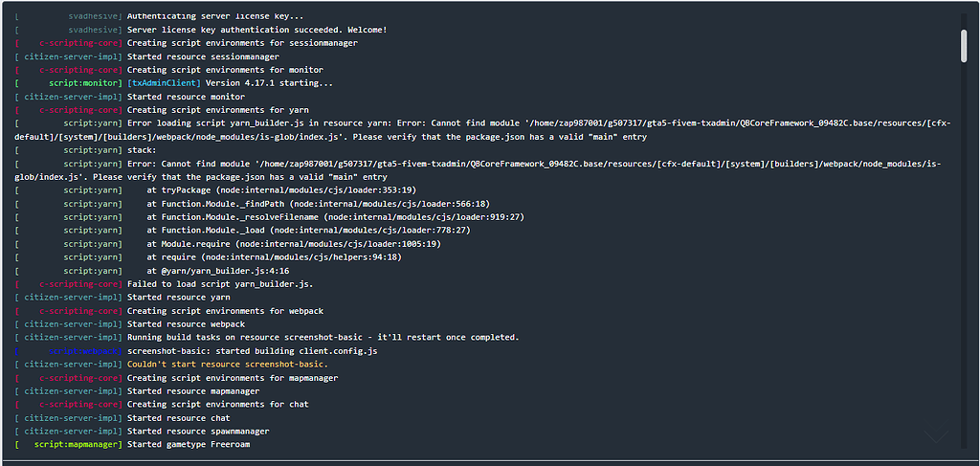Click the "Failed to load script yarn_builder.js." message
The width and height of the screenshot is (980, 466).
[x=220, y=283]
